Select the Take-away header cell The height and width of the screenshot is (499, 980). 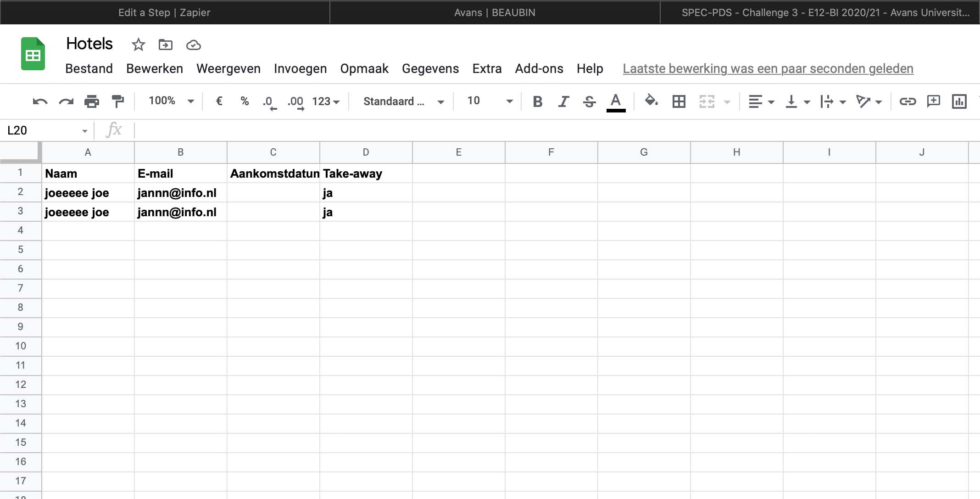tap(366, 173)
